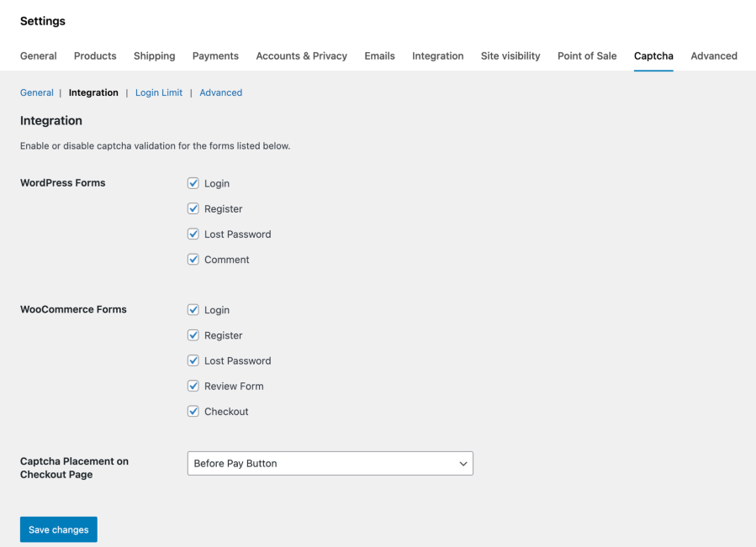Open the Site visibility tab
The image size is (756, 547).
pos(510,55)
